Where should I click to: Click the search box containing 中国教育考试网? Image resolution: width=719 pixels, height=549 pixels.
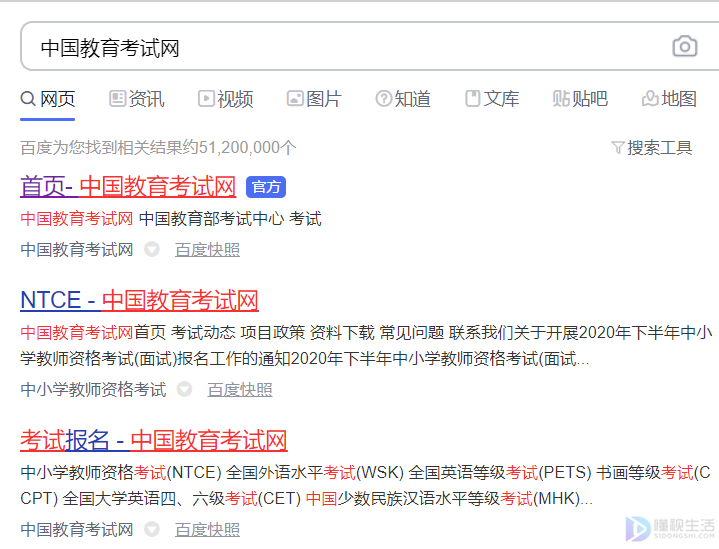tap(370, 46)
